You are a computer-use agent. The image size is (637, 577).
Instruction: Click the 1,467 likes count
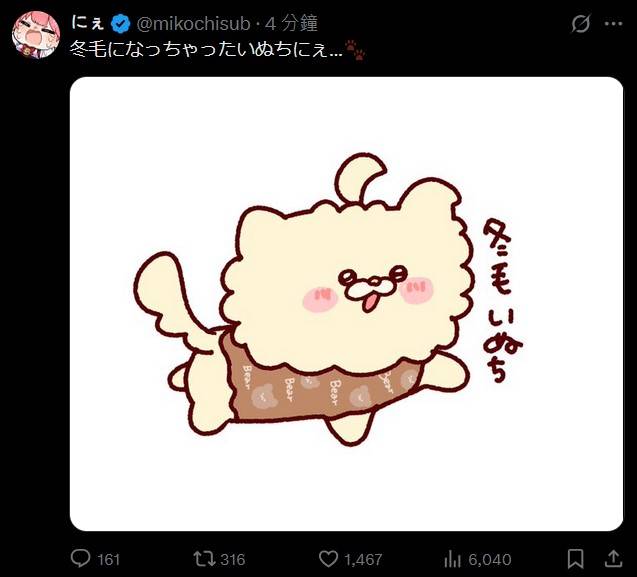click(363, 560)
